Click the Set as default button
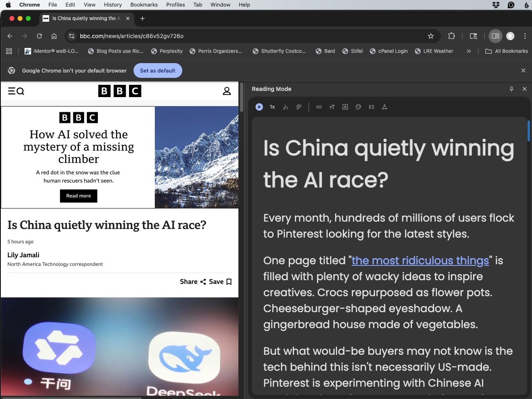532x399 pixels. (158, 70)
